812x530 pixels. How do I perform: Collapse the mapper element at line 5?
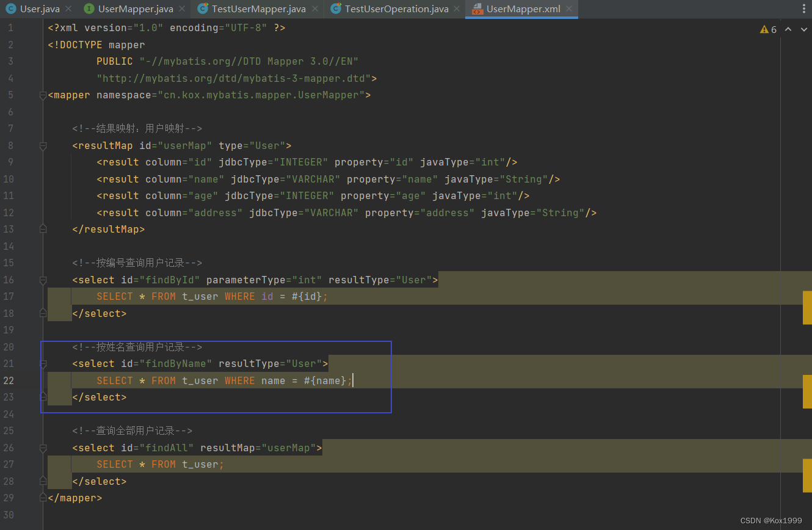(43, 95)
